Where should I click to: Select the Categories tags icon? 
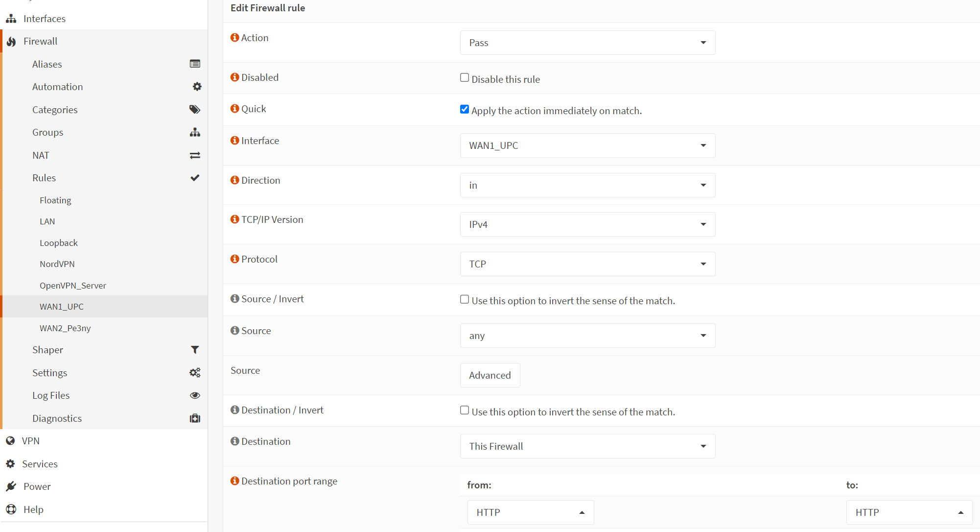pos(194,109)
